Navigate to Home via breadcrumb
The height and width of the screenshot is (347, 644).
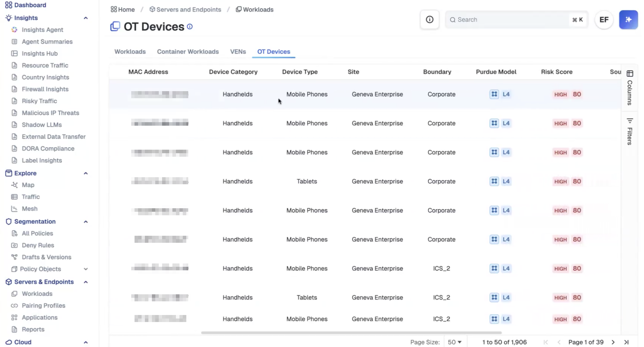click(122, 10)
